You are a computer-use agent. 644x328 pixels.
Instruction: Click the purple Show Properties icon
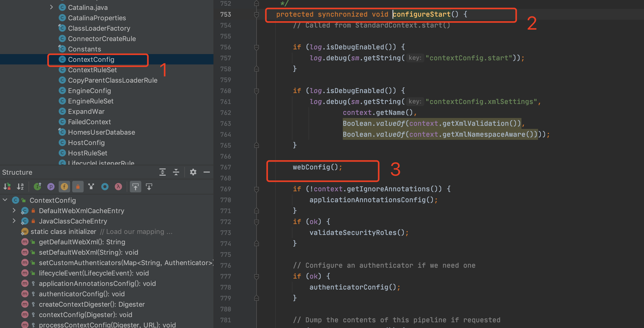[51, 187]
